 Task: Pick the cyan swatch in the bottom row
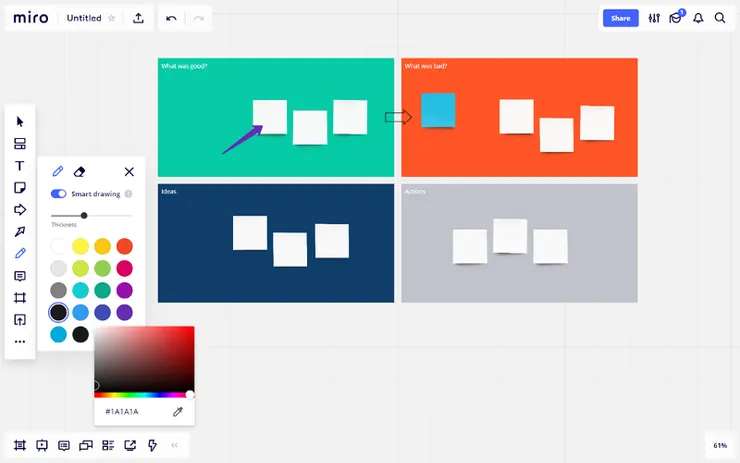tap(59, 334)
